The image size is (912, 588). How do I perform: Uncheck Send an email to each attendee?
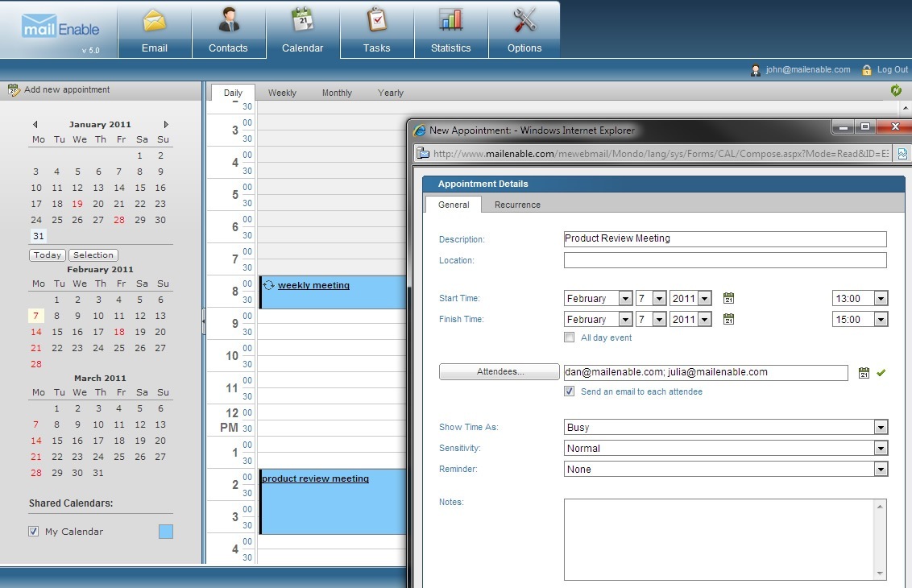[x=570, y=391]
